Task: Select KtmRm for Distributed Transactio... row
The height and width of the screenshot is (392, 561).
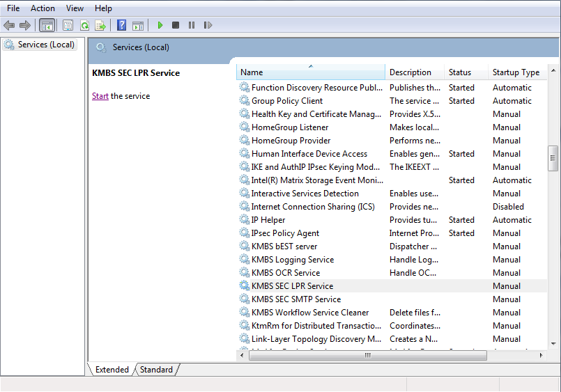Action: pos(392,325)
